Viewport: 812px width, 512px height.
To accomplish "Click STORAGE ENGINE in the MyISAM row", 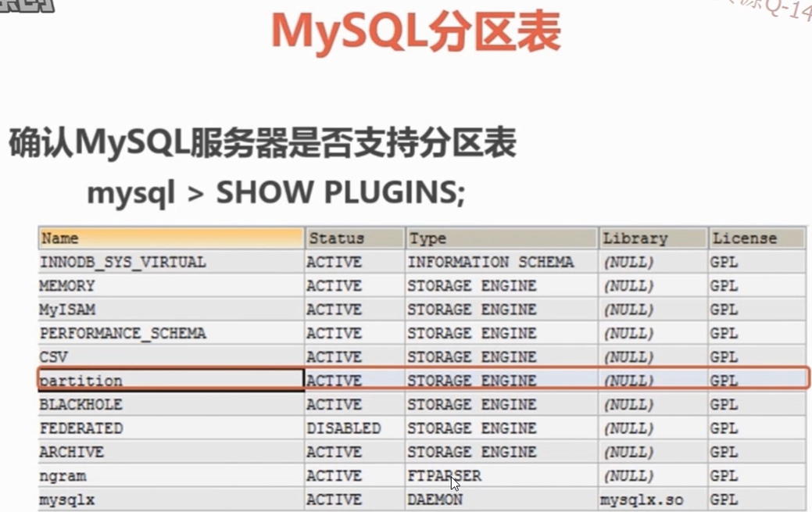I will tap(501, 310).
